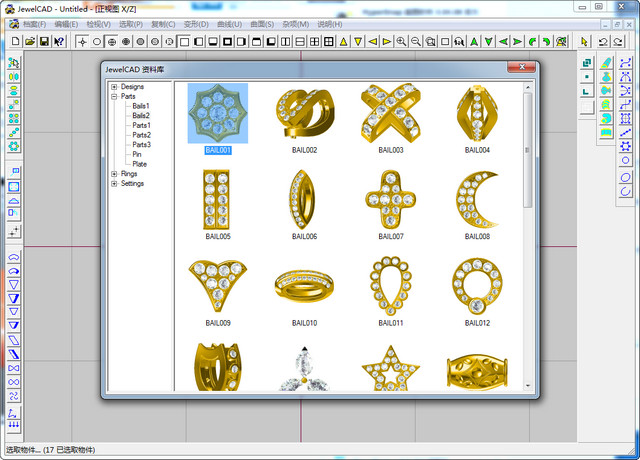Click the Zoom In magnifier icon
640x460 pixels.
pyautogui.click(x=401, y=41)
